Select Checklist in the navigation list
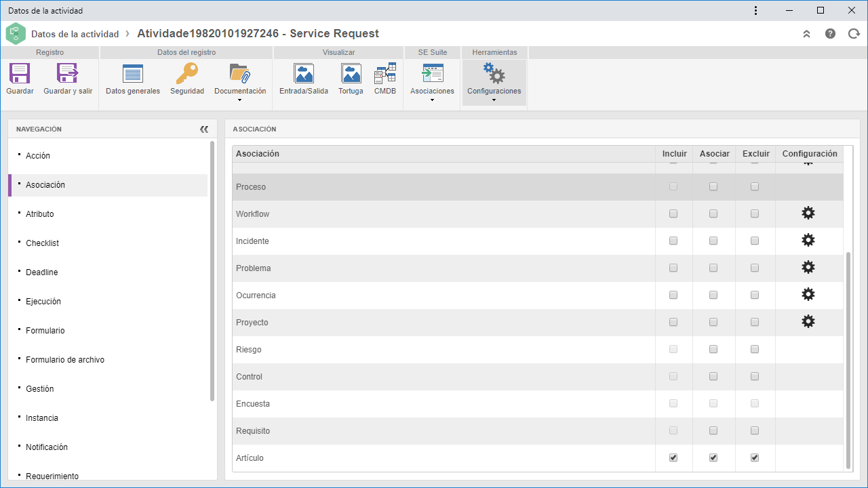This screenshot has width=868, height=488. pyautogui.click(x=108, y=243)
